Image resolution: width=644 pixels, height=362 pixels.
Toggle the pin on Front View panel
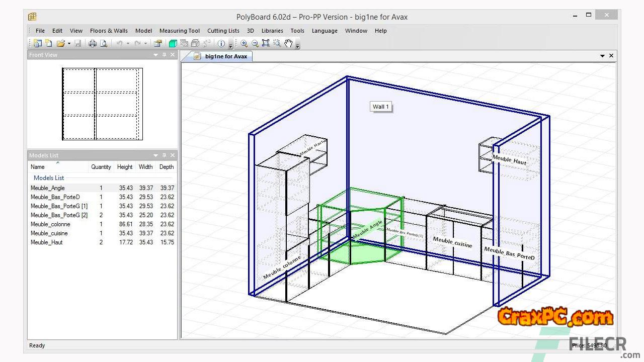point(164,55)
